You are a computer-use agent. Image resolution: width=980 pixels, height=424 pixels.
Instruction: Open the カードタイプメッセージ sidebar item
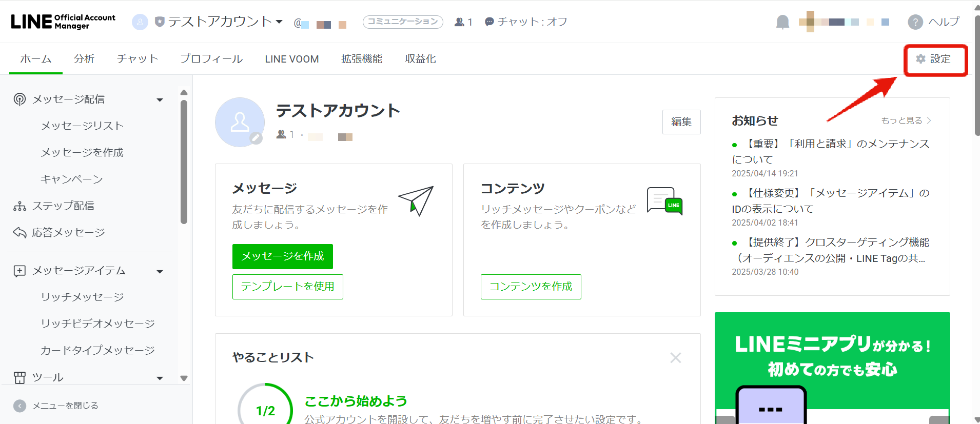(x=98, y=351)
